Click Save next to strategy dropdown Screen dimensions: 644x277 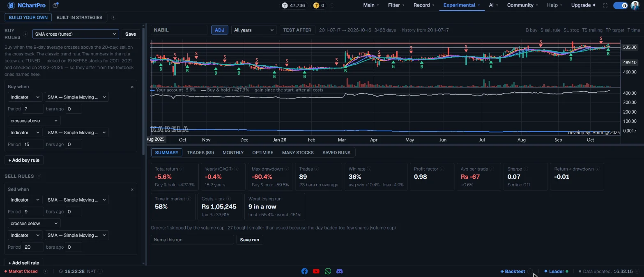[131, 34]
